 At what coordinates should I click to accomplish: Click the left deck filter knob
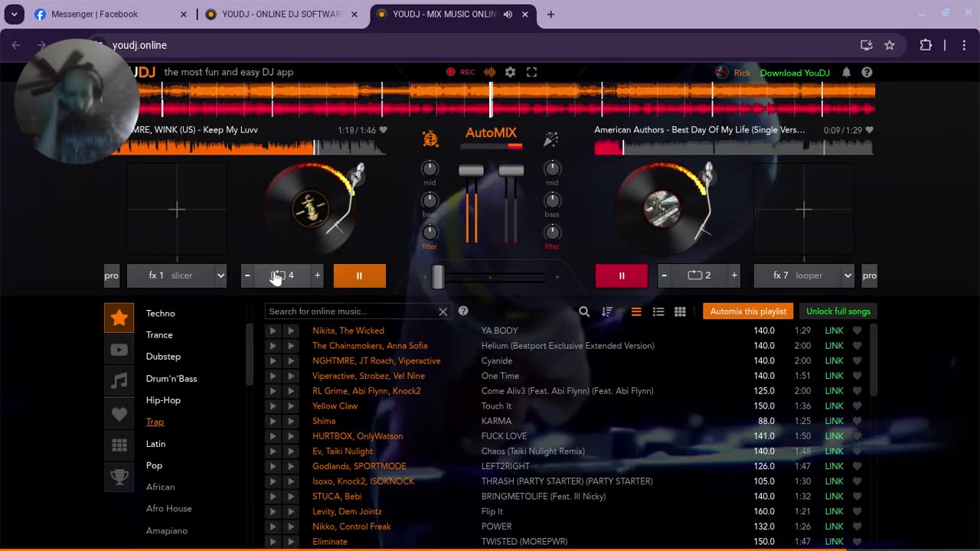pos(430,232)
